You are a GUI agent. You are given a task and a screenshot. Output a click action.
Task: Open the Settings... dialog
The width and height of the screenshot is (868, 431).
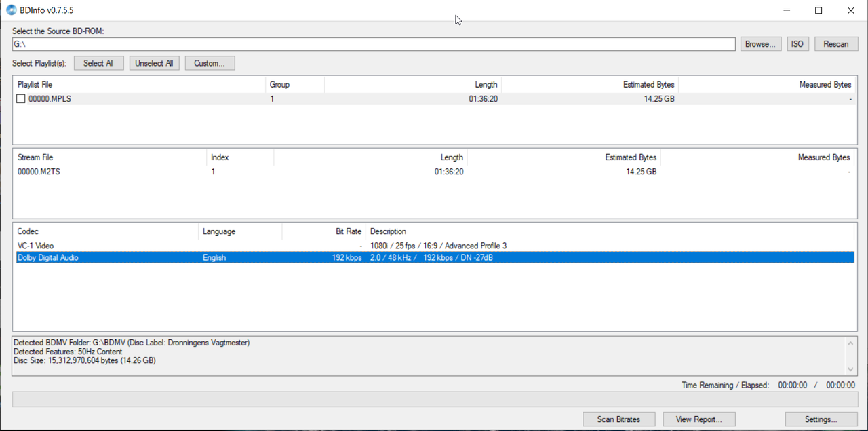click(x=821, y=419)
